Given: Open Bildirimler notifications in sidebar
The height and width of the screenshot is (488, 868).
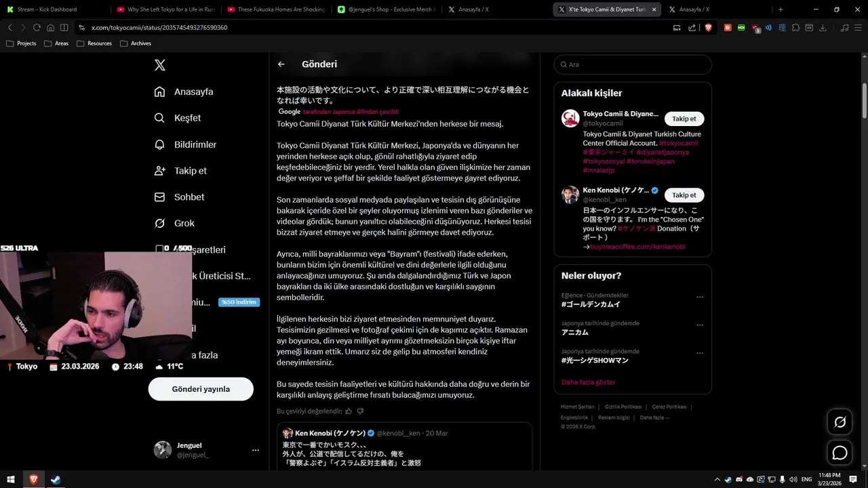Looking at the screenshot, I should (186, 144).
